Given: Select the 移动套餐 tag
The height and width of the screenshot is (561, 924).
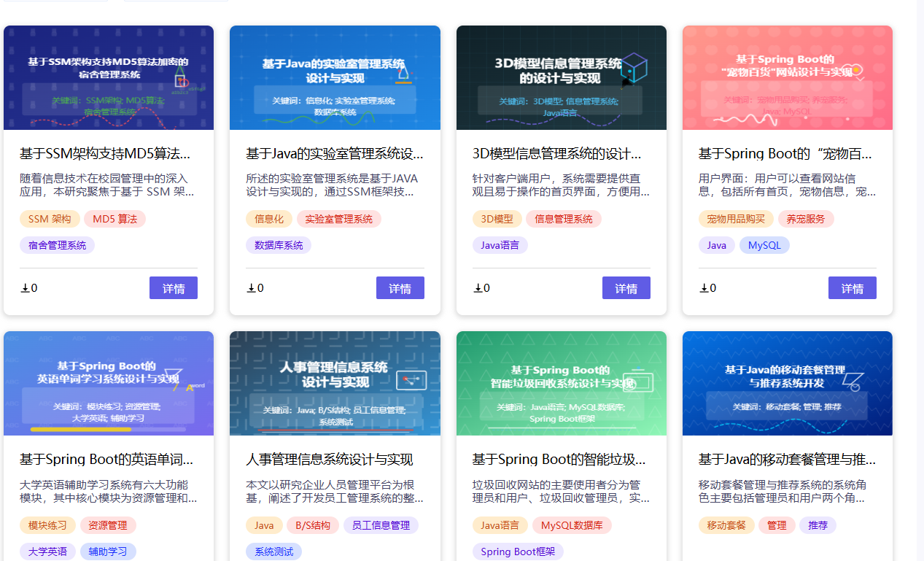Looking at the screenshot, I should [x=726, y=525].
